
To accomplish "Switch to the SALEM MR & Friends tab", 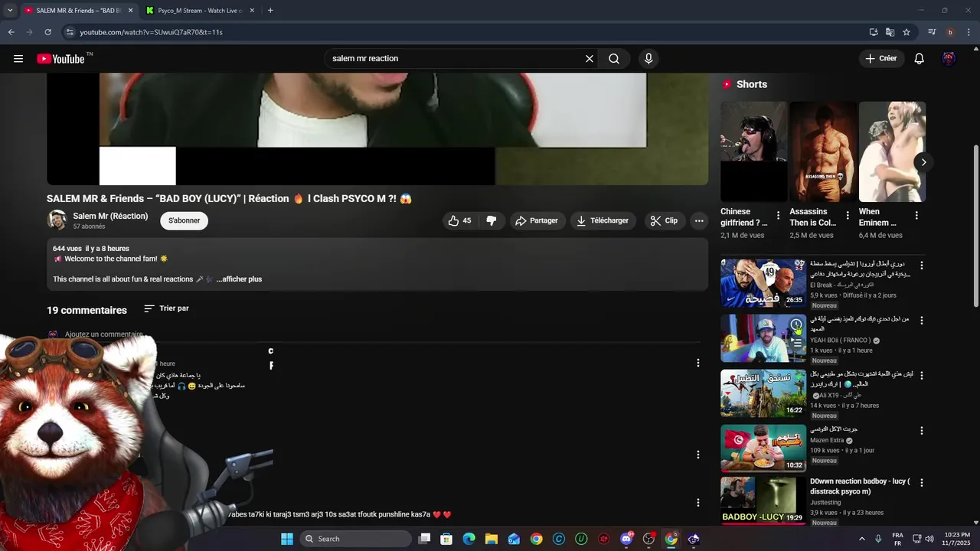I will click(x=78, y=11).
